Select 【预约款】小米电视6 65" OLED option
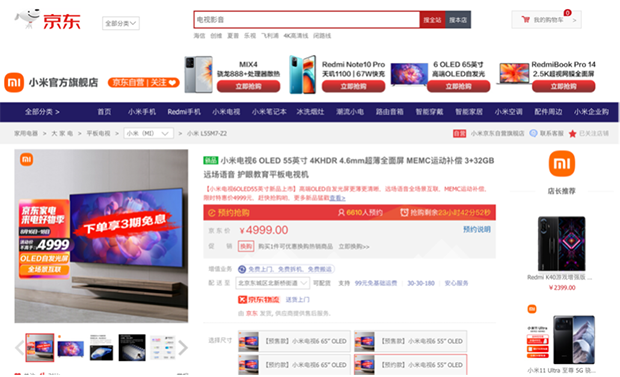This screenshot has width=620, height=377. click(294, 364)
